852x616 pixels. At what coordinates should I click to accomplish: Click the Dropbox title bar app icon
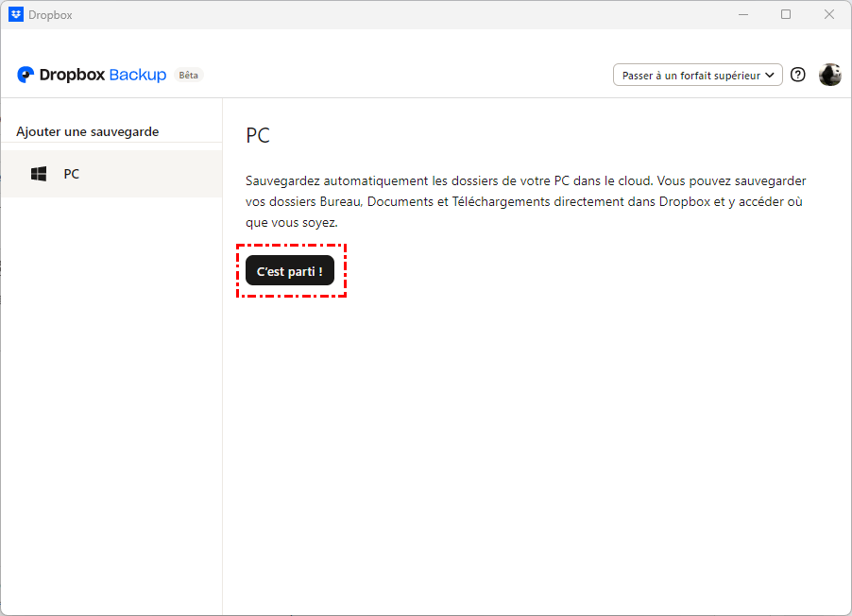point(16,15)
